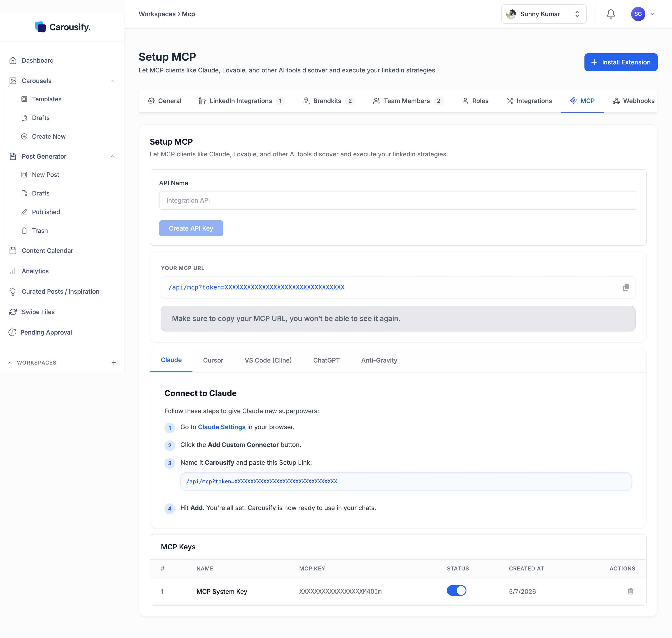Click the General tab gear icon
This screenshot has height=638, width=672.
pos(151,101)
